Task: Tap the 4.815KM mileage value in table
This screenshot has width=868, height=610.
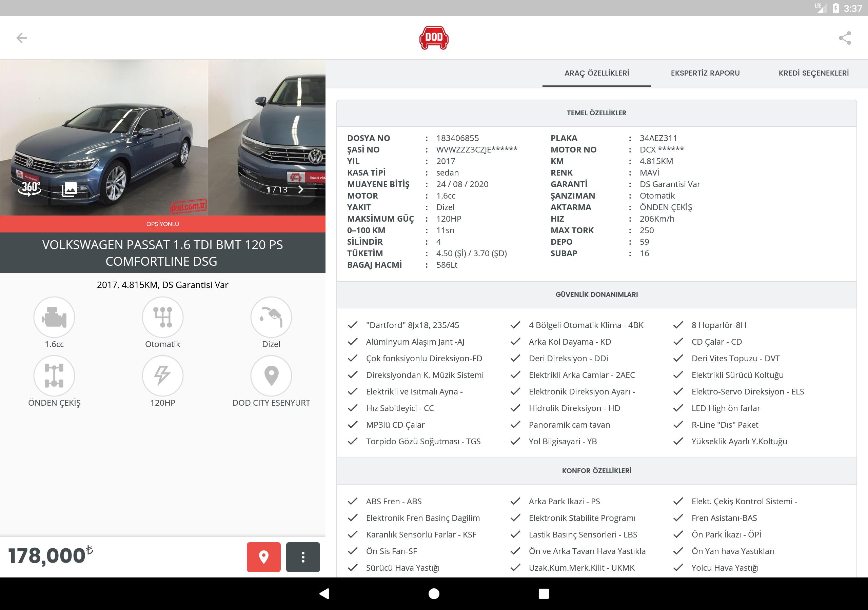Action: click(x=656, y=161)
